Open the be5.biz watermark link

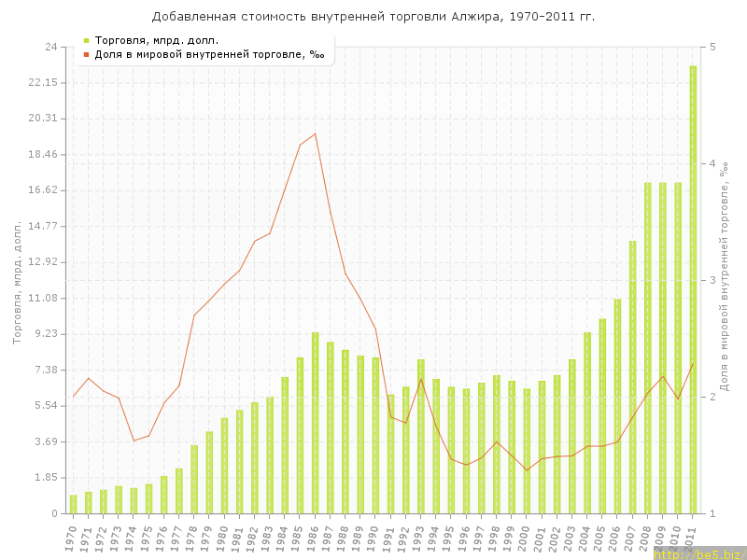pos(698,553)
